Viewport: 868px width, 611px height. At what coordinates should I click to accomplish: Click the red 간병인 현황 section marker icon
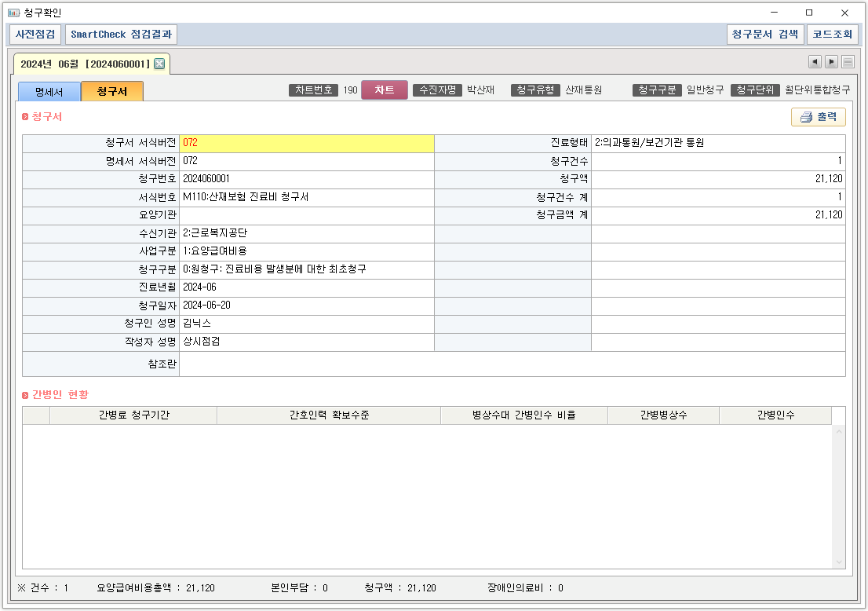click(25, 394)
